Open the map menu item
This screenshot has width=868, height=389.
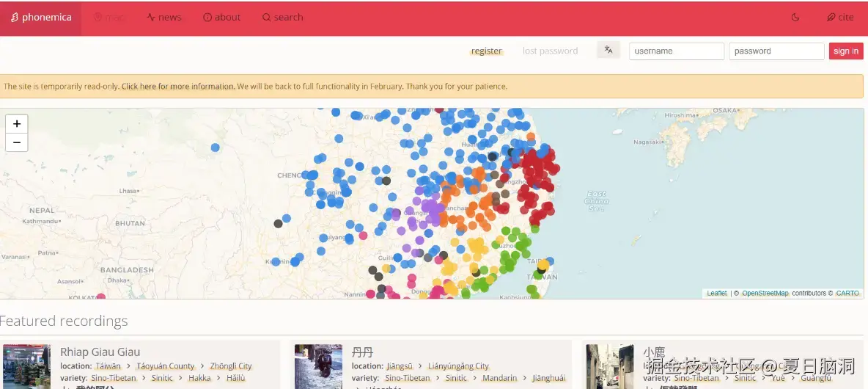click(x=109, y=18)
